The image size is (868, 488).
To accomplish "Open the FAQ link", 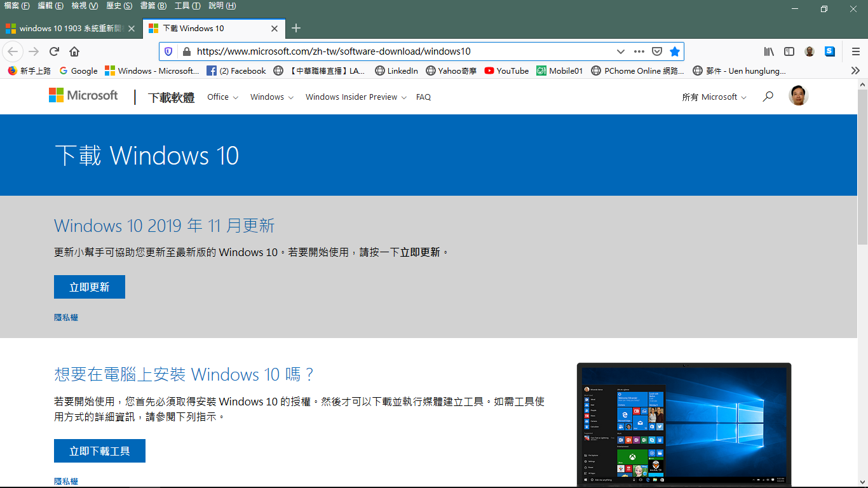I will (423, 97).
